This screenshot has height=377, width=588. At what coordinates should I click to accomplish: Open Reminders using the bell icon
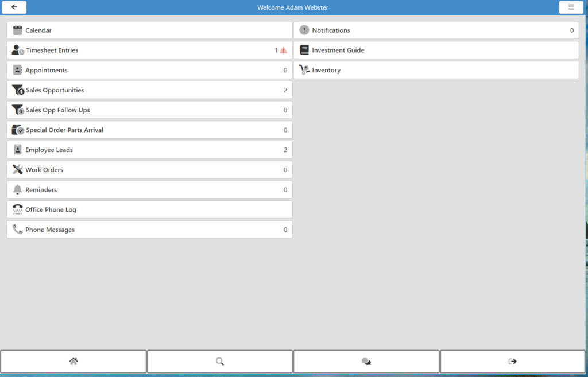pos(17,189)
